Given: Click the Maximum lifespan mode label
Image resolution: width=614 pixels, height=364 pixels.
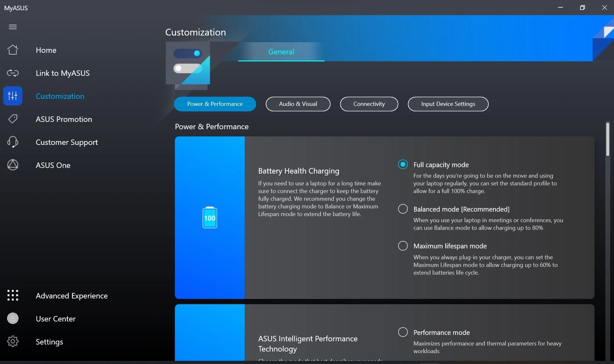Looking at the screenshot, I should (450, 246).
